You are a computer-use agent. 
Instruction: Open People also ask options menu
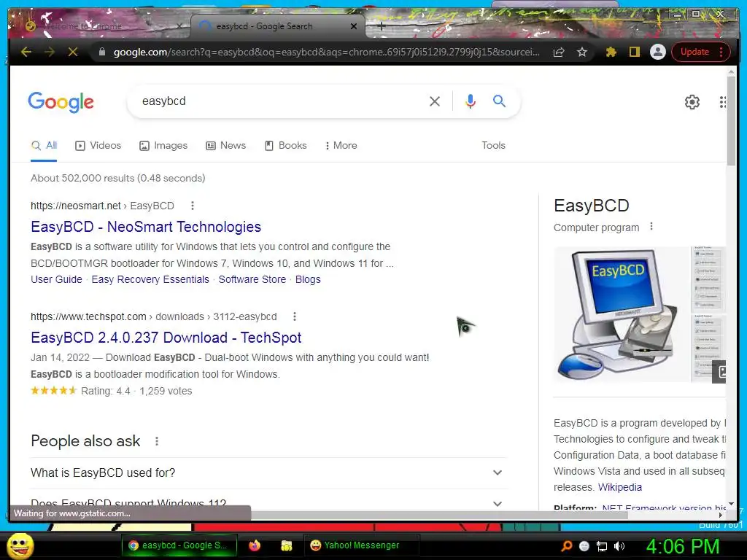point(157,441)
